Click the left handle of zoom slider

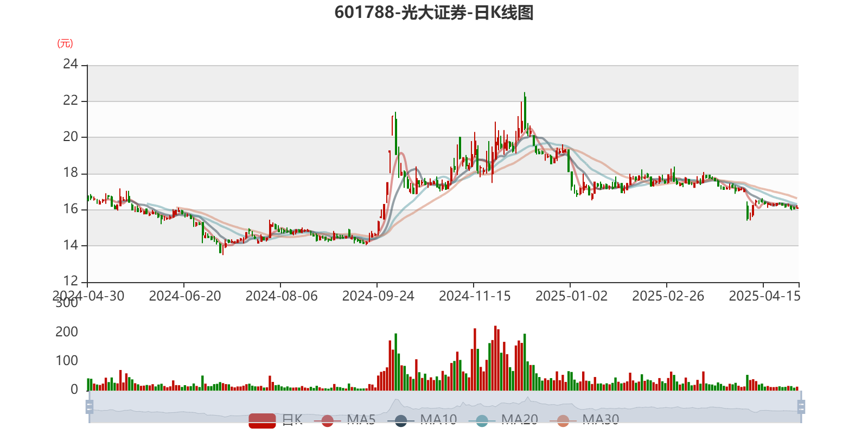[90, 407]
